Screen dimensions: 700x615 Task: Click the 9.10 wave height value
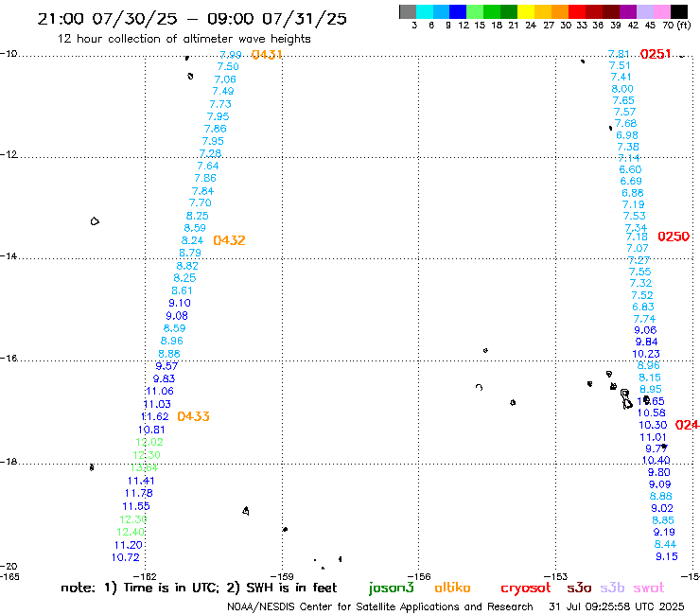[x=180, y=303]
